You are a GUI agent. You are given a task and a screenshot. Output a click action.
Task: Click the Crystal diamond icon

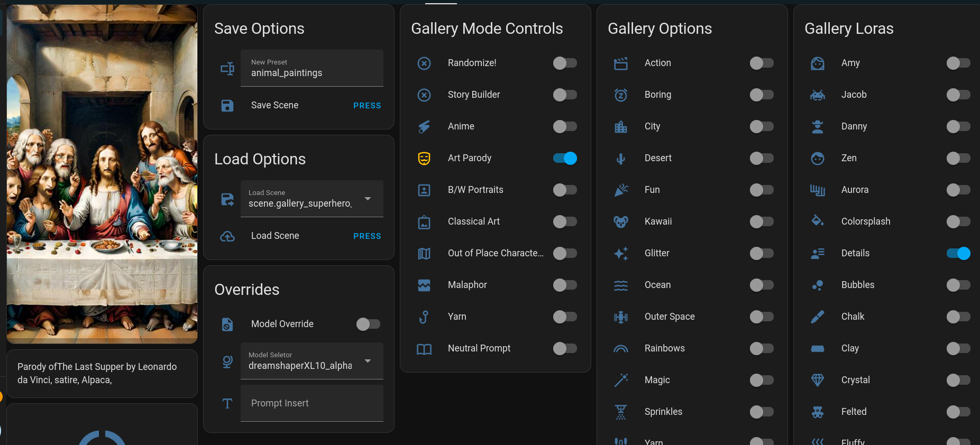tap(818, 380)
